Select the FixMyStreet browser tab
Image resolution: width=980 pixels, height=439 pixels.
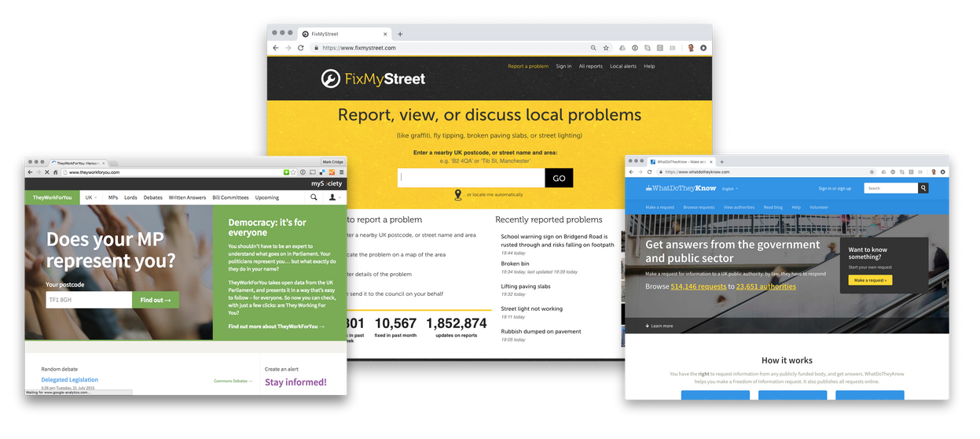pos(344,34)
